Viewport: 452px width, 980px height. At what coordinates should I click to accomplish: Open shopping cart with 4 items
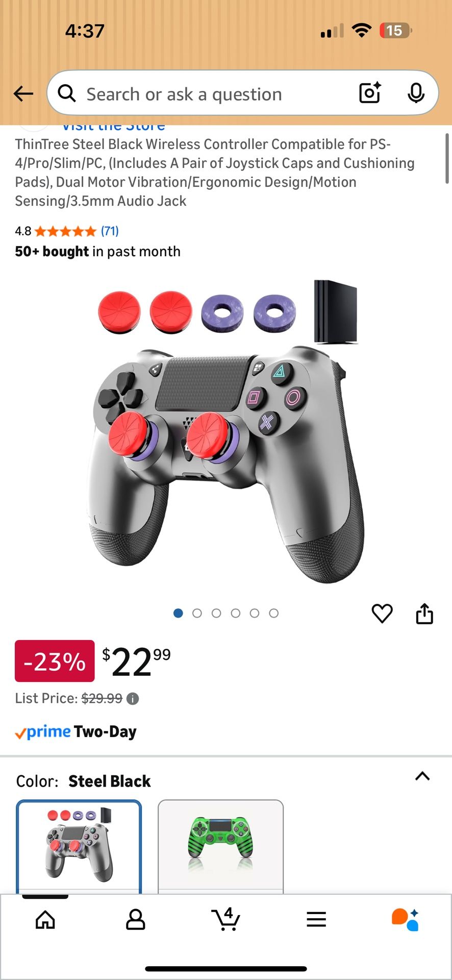point(225,919)
